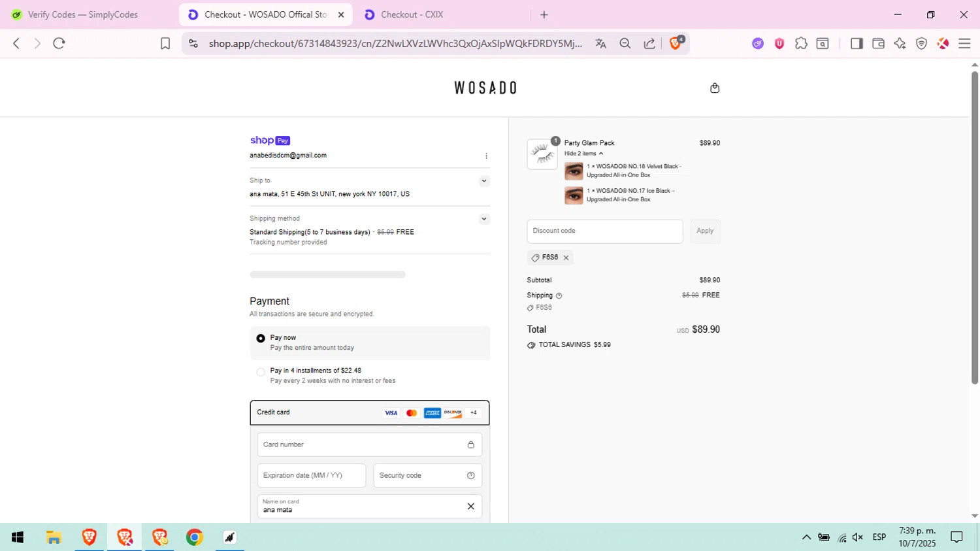Open the browser main menu

point(964,43)
